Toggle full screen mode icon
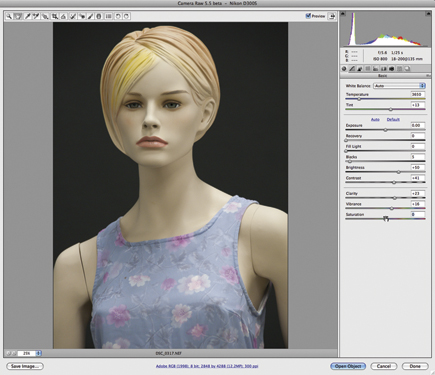435x375 pixels. pyautogui.click(x=332, y=16)
